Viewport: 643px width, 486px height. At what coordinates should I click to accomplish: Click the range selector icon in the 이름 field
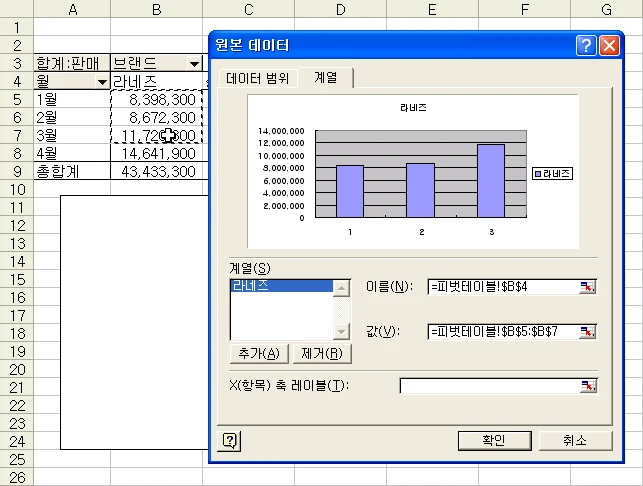(x=587, y=287)
